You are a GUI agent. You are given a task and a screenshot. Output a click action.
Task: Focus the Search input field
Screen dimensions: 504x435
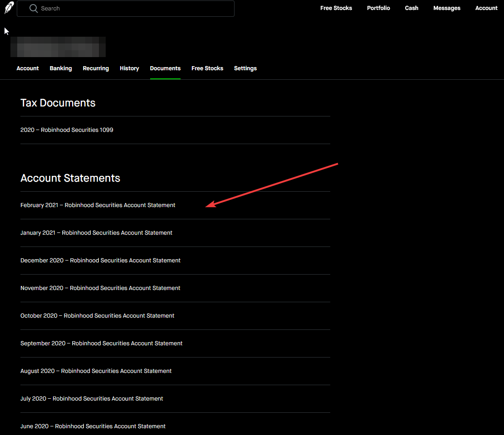tap(125, 8)
